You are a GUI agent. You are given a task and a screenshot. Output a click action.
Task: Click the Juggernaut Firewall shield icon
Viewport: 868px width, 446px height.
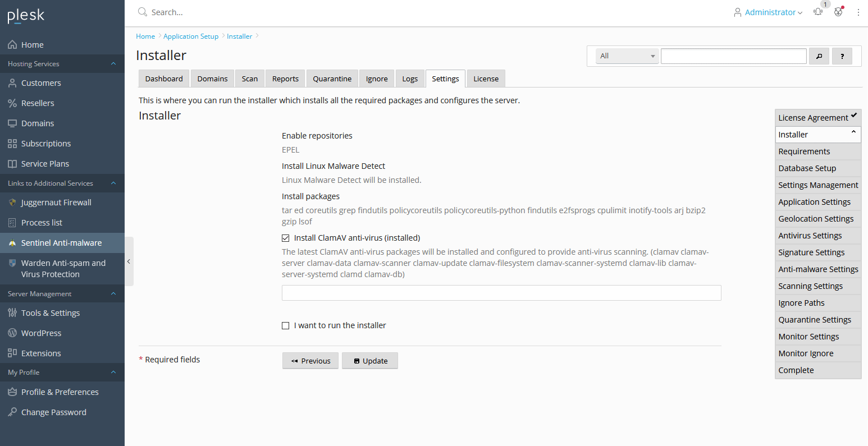click(x=12, y=203)
